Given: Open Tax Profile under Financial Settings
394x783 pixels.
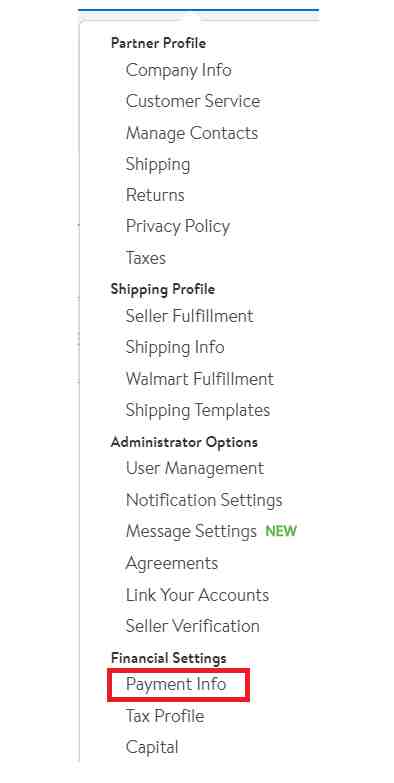Looking at the screenshot, I should point(165,717).
